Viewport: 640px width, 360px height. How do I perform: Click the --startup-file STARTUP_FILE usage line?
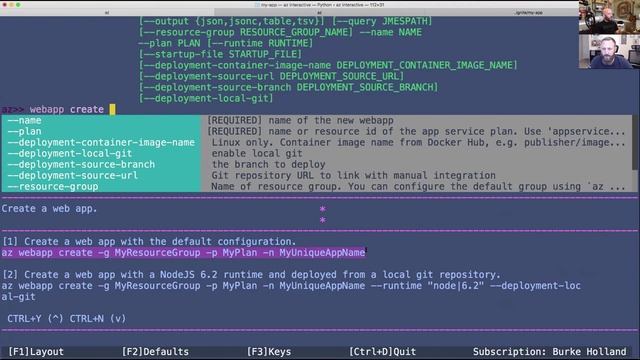click(220, 54)
